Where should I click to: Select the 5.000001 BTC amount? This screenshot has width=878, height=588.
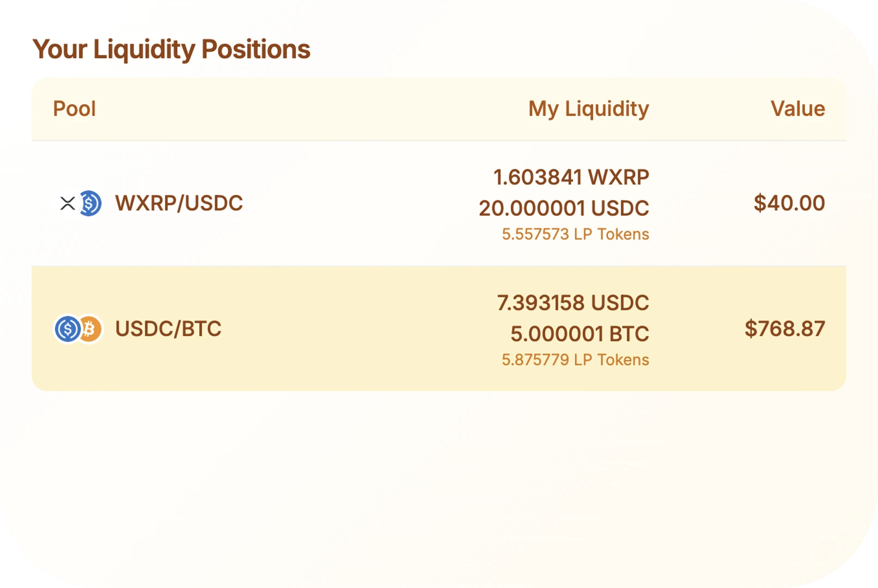[580, 334]
